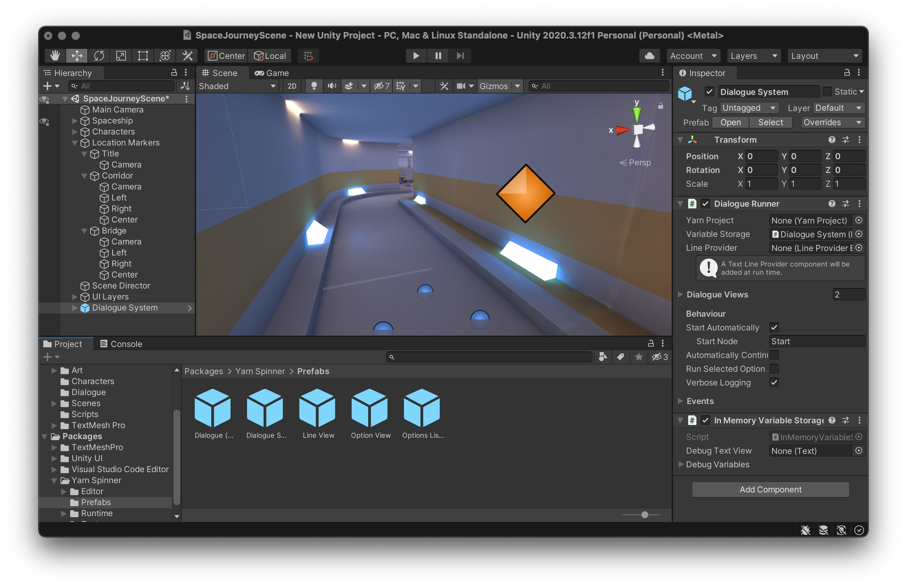Toggle scene lighting bulb icon

tap(314, 86)
